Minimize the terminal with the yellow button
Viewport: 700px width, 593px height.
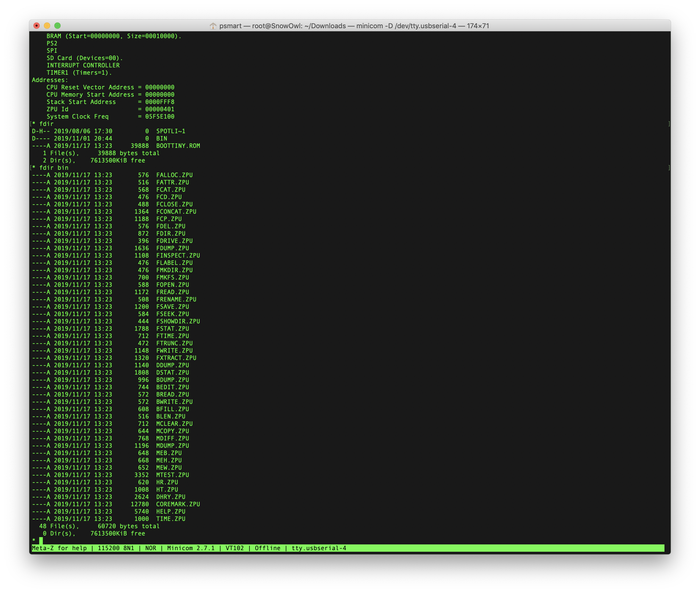tap(47, 26)
